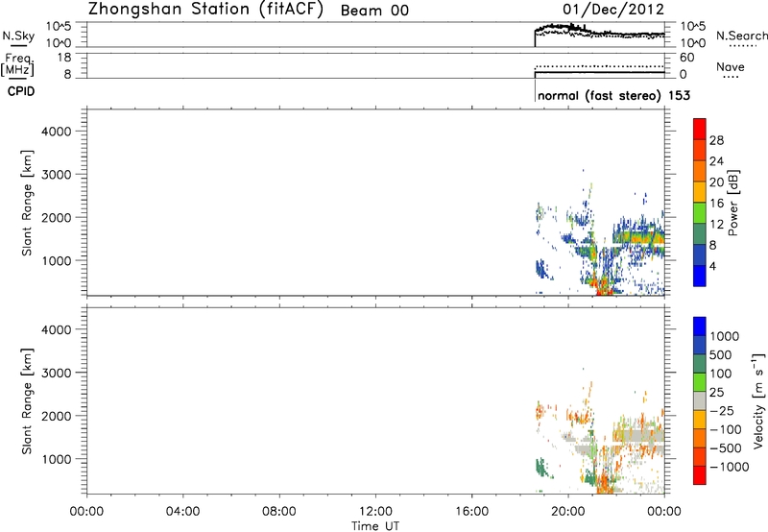Screen dimensions: 768x532
Task: Pick red Velocity segment below -1000
Action: (700, 475)
